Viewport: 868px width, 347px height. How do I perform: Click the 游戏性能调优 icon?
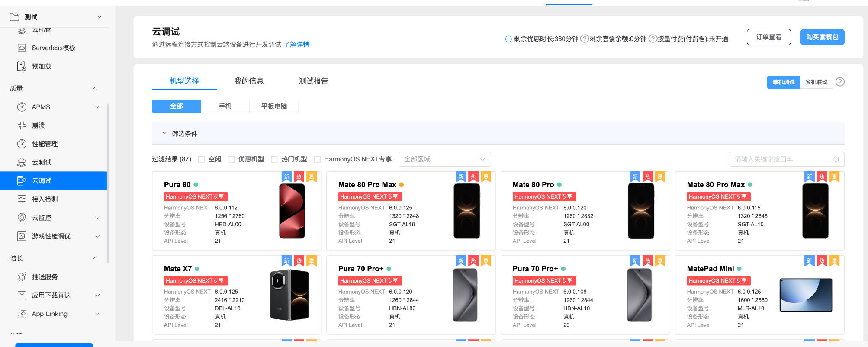pos(22,236)
